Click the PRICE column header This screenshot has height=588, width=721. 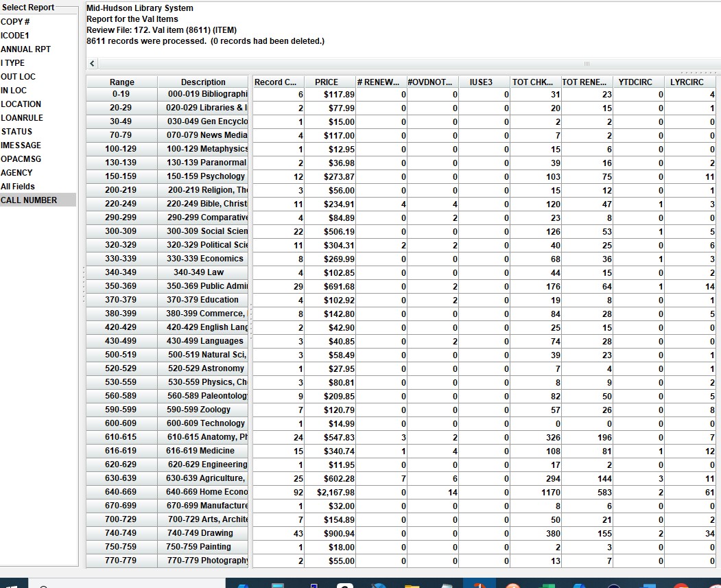coord(330,82)
